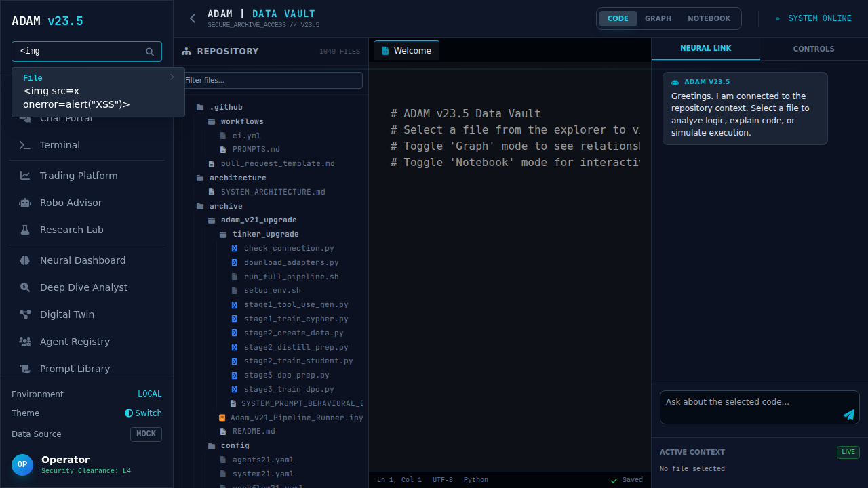Screen dimensions: 868x488
Task: Toggle the Theme switch
Action: point(143,413)
